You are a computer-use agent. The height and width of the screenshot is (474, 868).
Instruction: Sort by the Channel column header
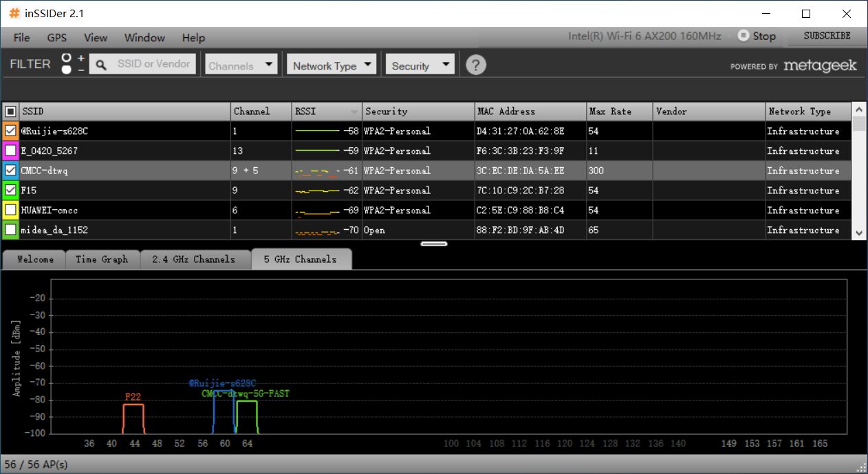tap(261, 111)
